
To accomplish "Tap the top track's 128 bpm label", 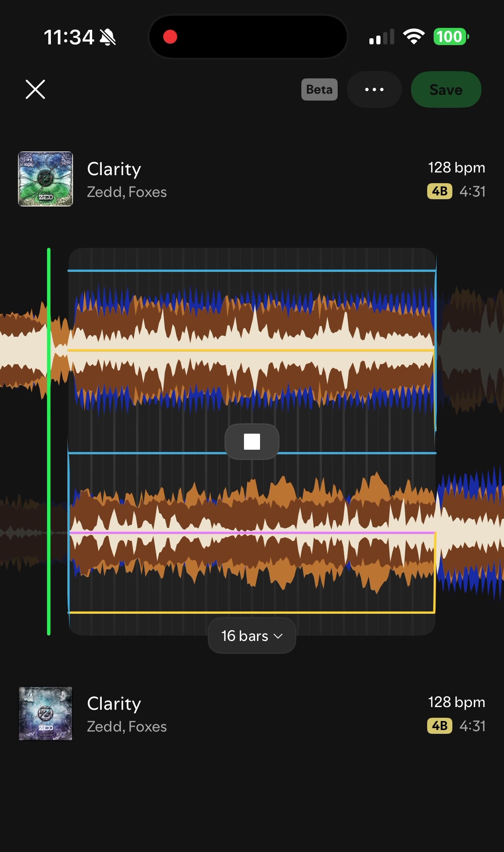I will click(x=457, y=167).
